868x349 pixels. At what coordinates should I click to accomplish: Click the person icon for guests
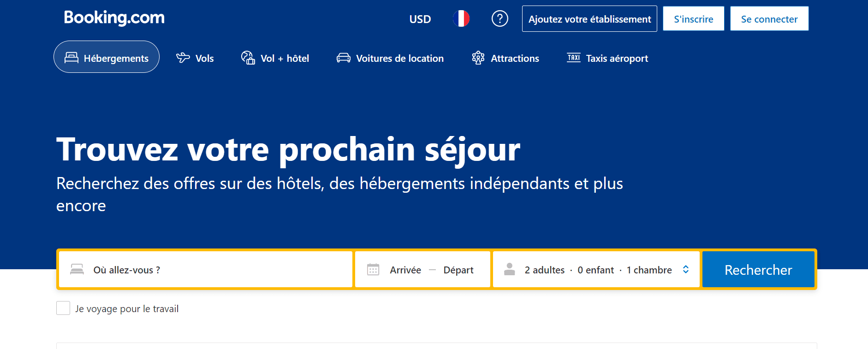click(509, 269)
